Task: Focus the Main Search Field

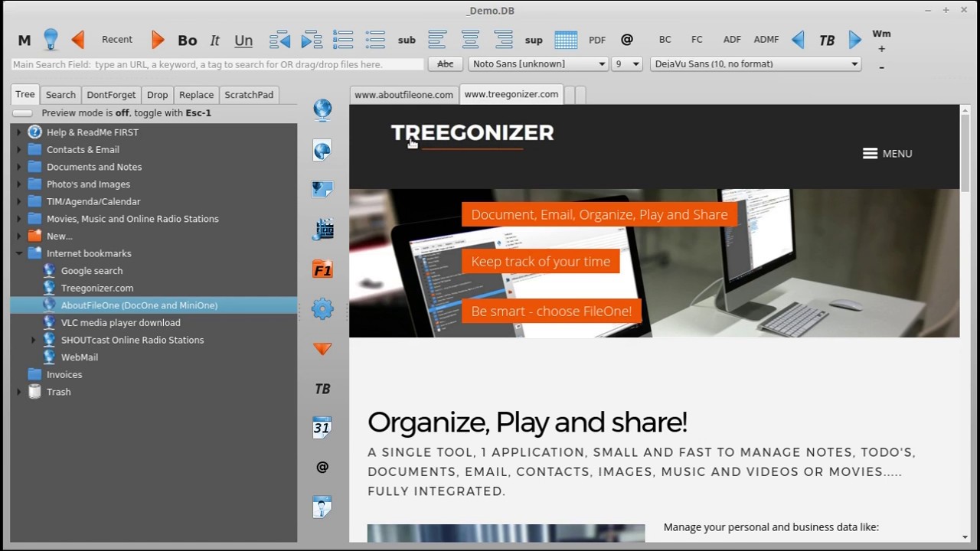Action: 217,64
